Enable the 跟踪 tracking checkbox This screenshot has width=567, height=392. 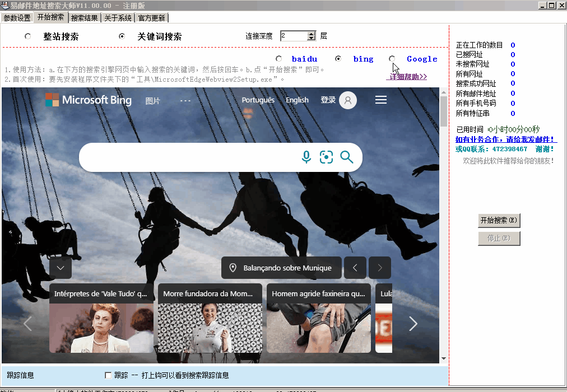[x=109, y=375]
